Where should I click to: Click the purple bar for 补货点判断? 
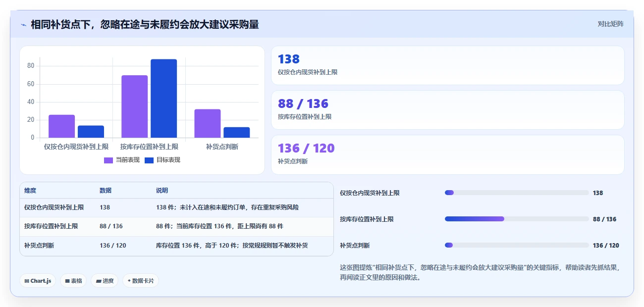(208, 123)
